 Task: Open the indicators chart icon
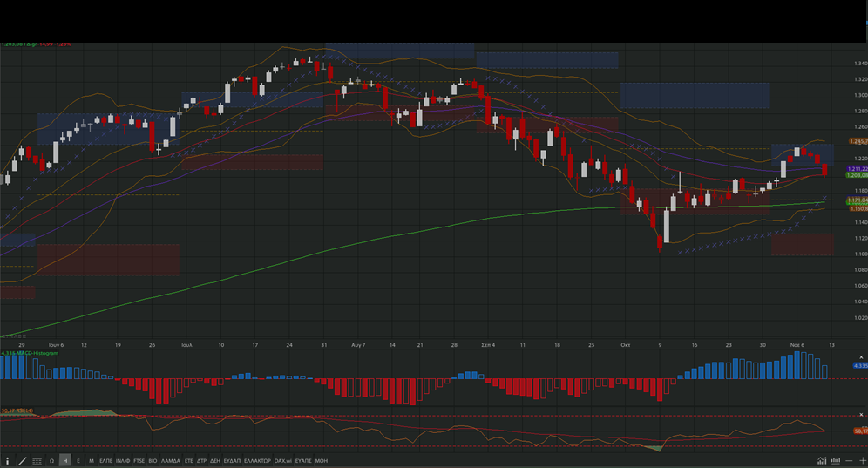tap(822, 461)
